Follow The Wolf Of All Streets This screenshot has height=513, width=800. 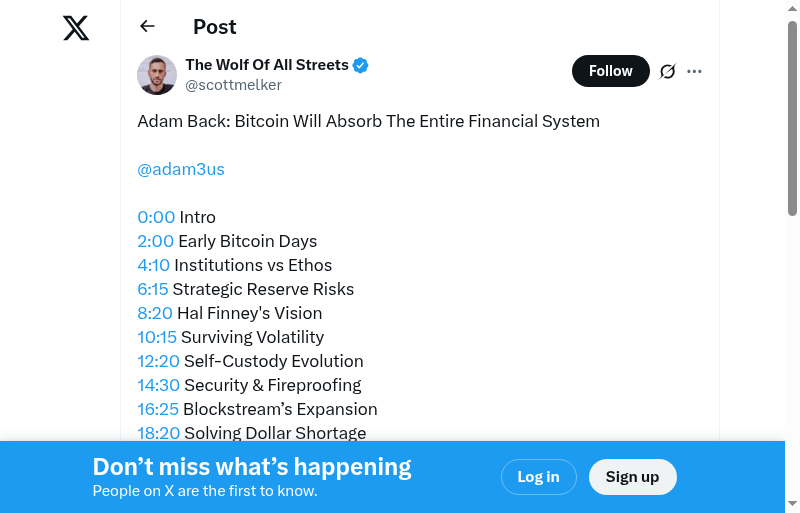pos(610,71)
